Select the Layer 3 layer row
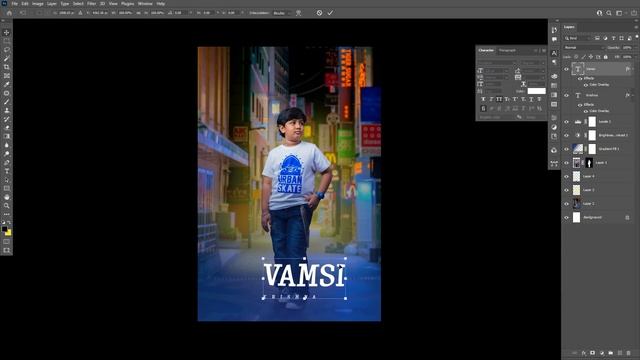This screenshot has width=640, height=360. (599, 163)
